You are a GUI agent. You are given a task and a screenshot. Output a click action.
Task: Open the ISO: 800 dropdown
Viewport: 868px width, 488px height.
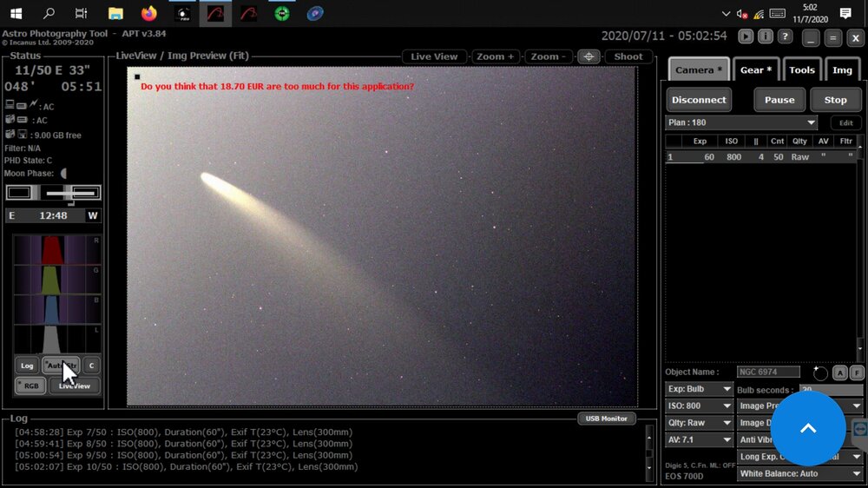[x=700, y=406]
